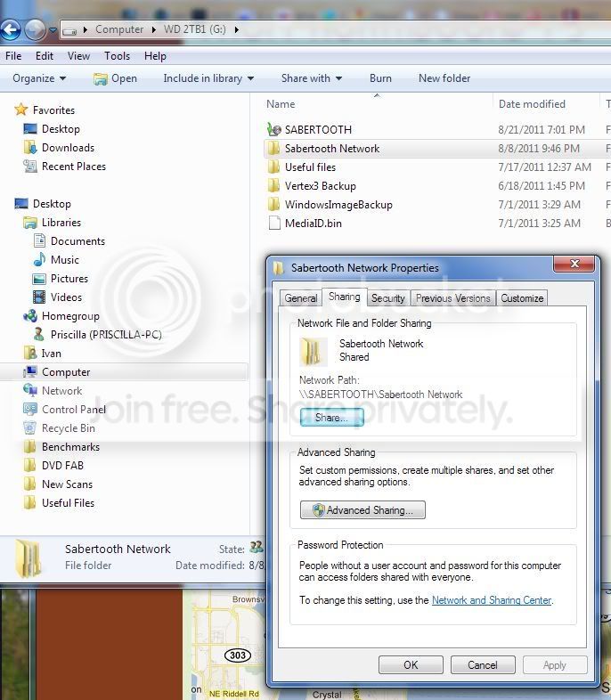Expand Include in library dropdown
The image size is (611, 700).
[x=208, y=78]
